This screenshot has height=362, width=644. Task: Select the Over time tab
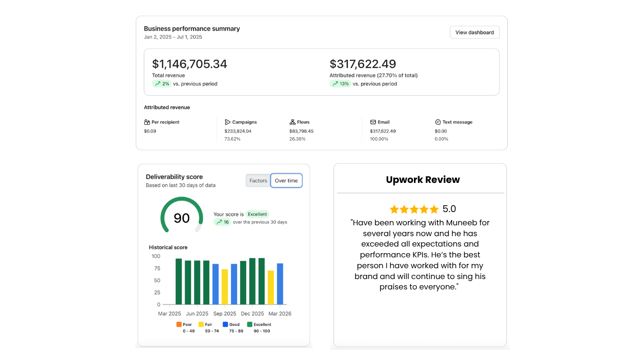pyautogui.click(x=286, y=181)
